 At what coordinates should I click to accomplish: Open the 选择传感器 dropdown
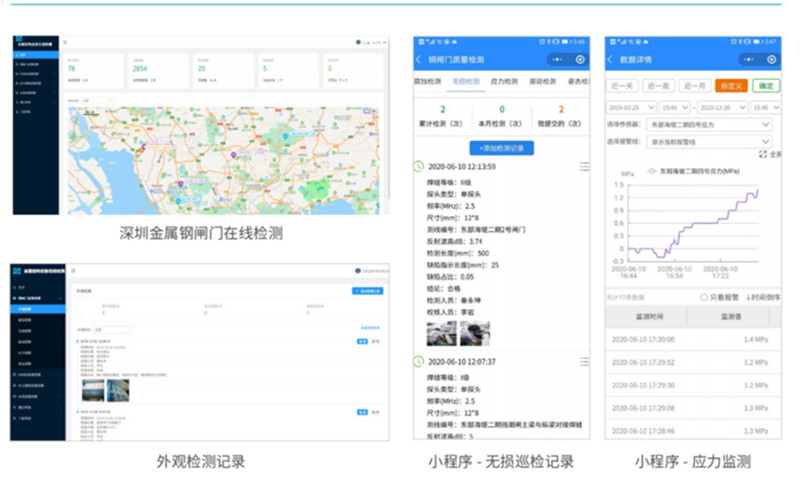pos(711,125)
